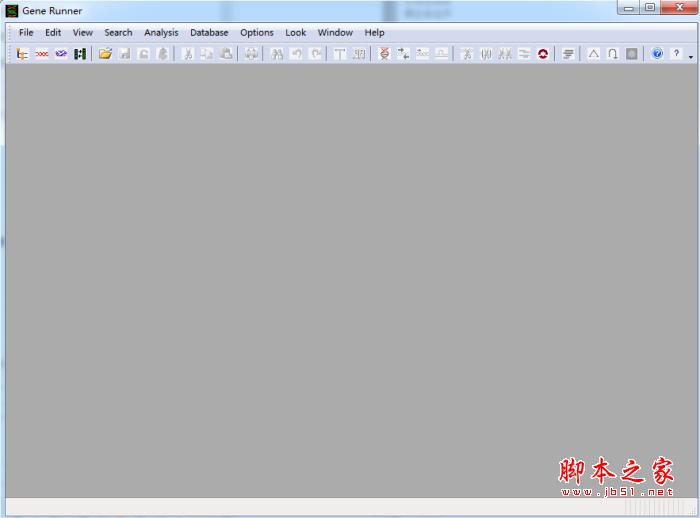Open help with blue question circle icon
Viewport: 700px width, 518px height.
coord(657,54)
